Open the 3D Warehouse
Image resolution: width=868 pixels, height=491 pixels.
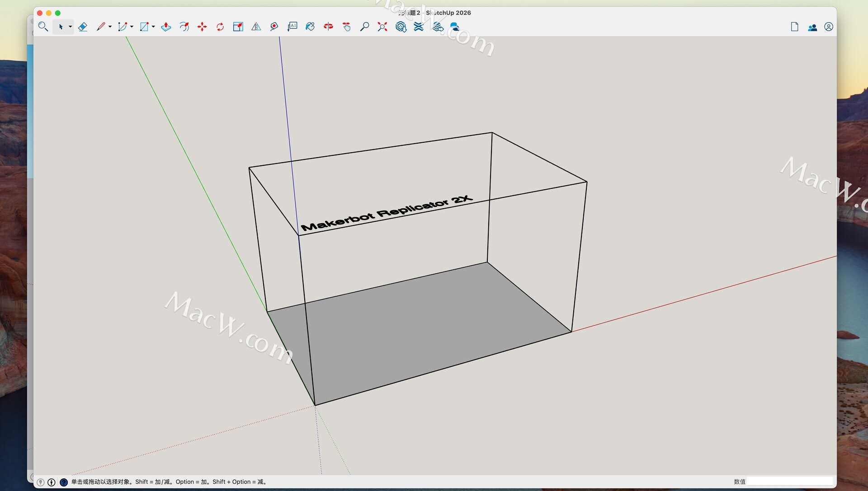tap(401, 27)
